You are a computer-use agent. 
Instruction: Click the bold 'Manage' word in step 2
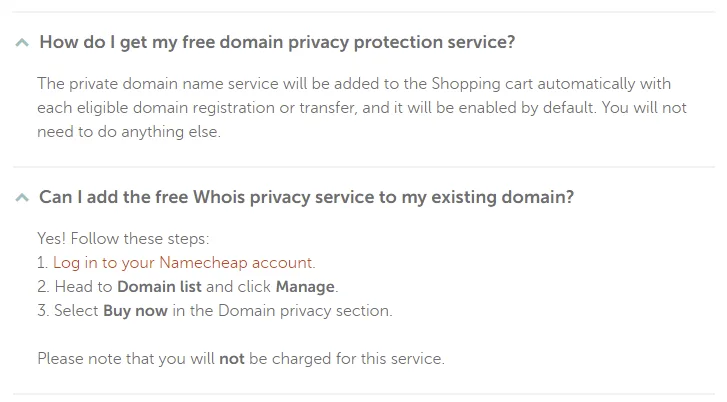click(305, 287)
